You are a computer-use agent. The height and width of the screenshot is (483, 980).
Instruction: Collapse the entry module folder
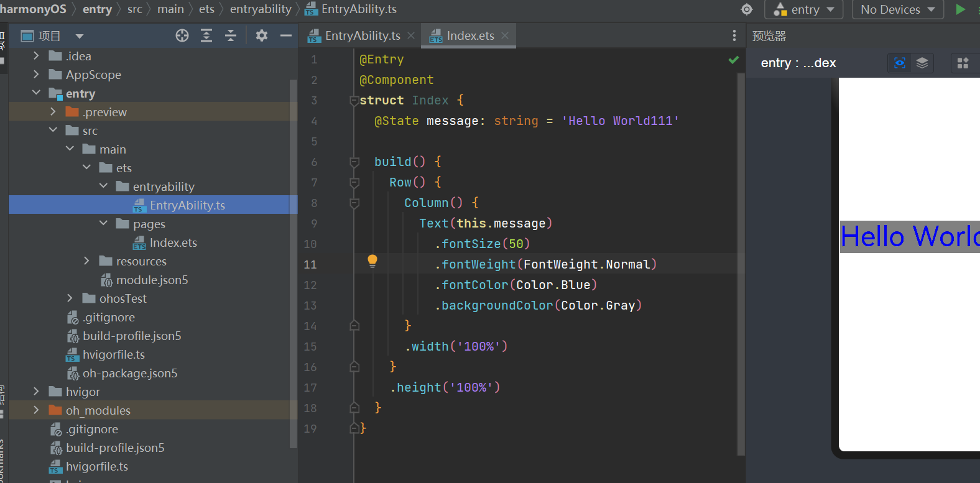tap(36, 93)
